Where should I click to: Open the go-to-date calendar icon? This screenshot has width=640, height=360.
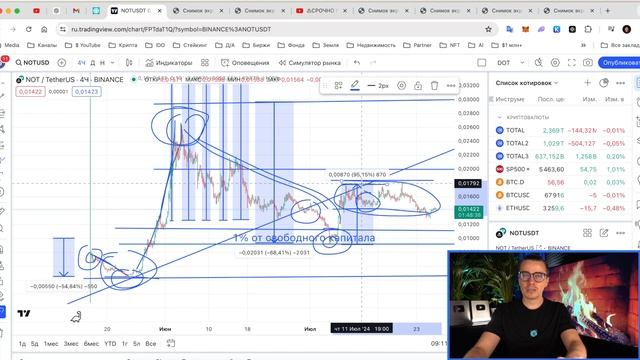coord(171,343)
